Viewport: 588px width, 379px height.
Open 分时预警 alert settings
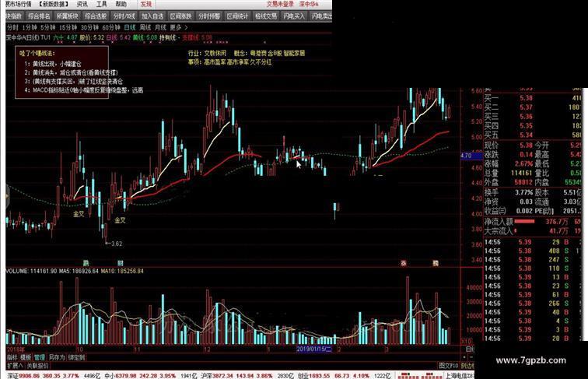pyautogui.click(x=209, y=16)
